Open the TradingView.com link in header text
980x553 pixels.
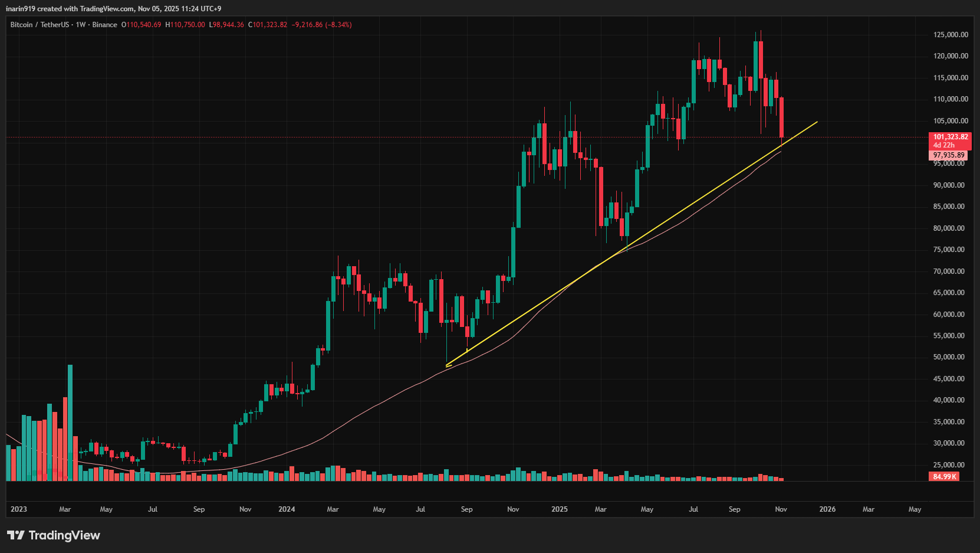pos(107,9)
